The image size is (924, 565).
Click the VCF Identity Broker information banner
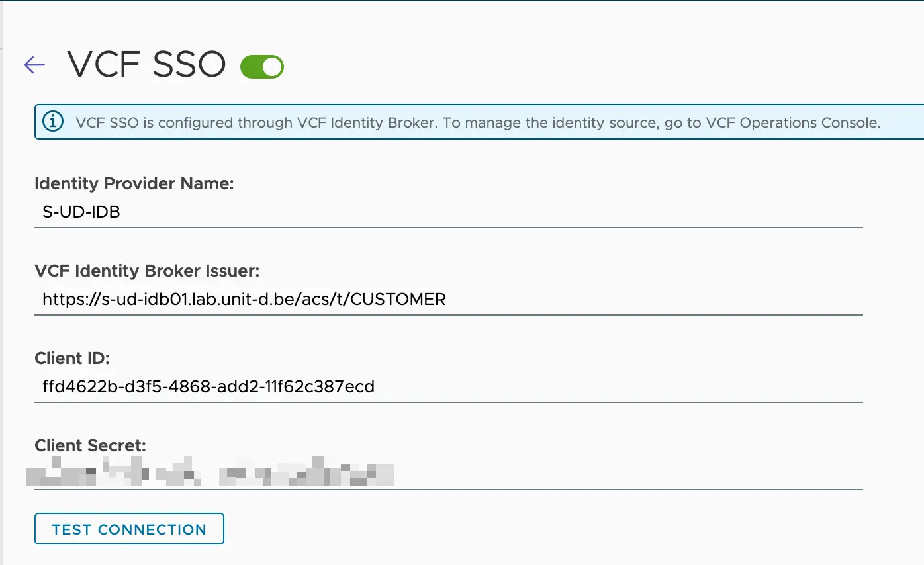pyautogui.click(x=463, y=122)
